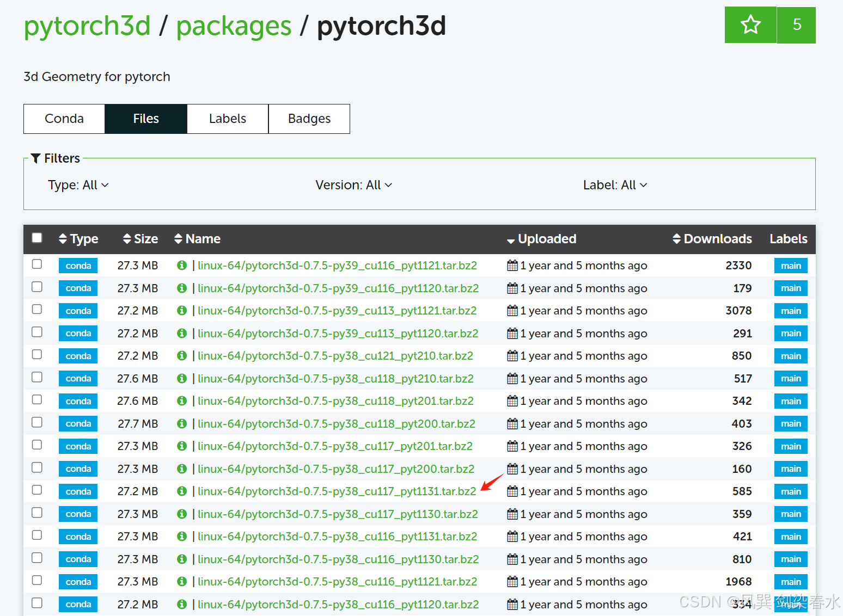
Task: Click calendar icon in py38_cu116_pyt1130 row
Action: pos(512,559)
